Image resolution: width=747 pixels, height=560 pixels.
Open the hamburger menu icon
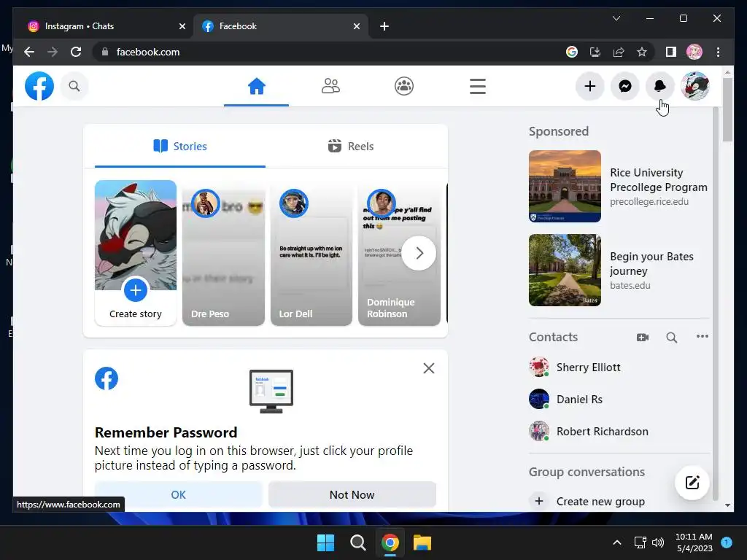[477, 86]
